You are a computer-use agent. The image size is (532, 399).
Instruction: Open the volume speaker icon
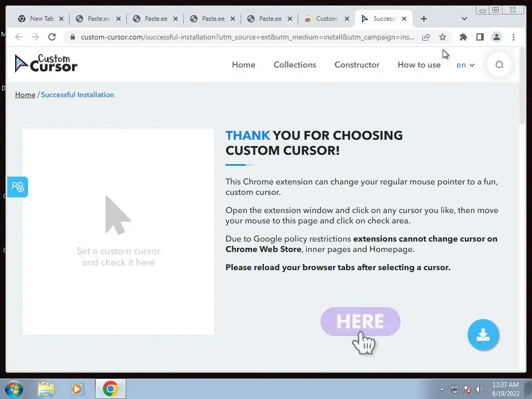(479, 389)
